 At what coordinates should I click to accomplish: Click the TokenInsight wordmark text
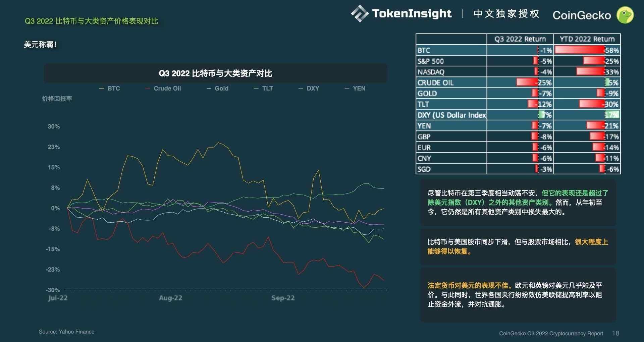(412, 13)
